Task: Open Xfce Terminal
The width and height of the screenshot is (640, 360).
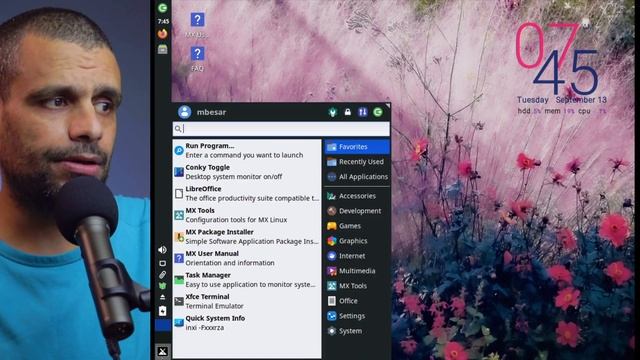Action: pyautogui.click(x=247, y=302)
